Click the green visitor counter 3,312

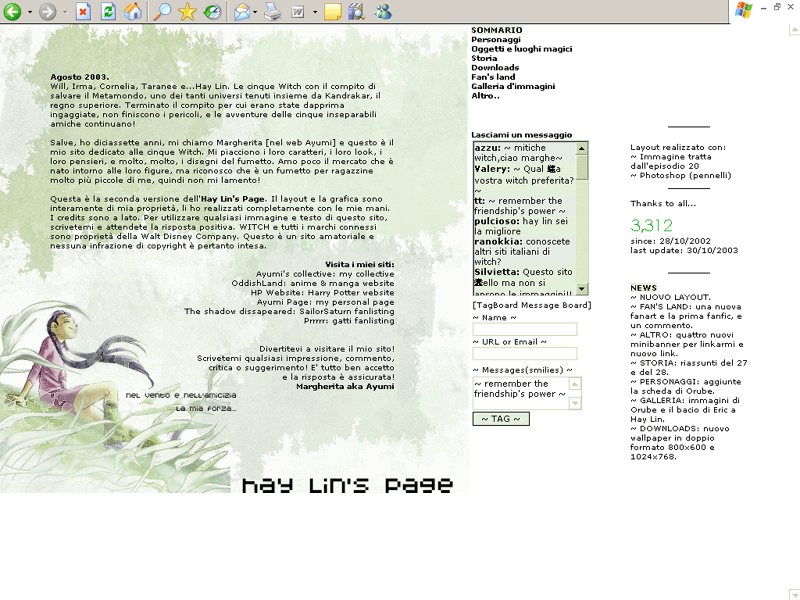652,226
